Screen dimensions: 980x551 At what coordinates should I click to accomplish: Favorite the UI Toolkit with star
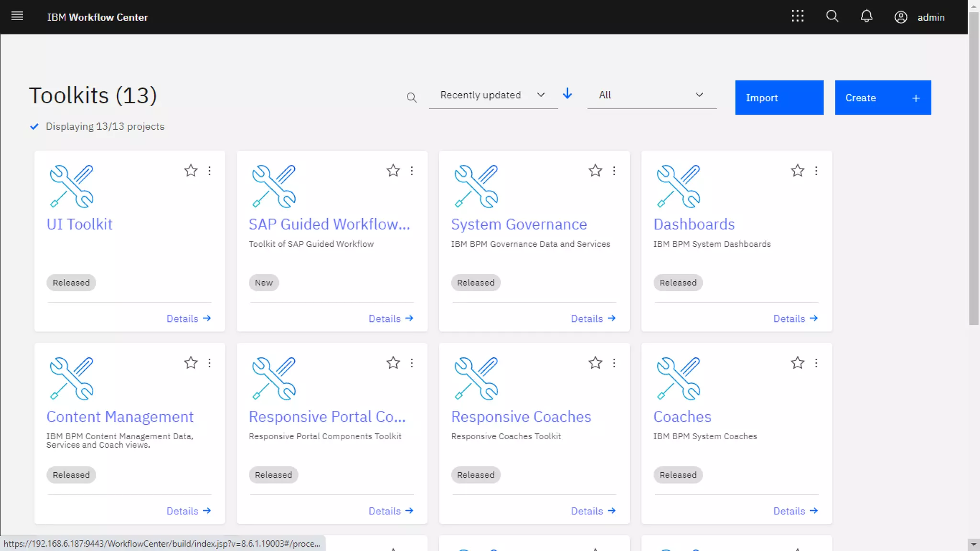190,171
